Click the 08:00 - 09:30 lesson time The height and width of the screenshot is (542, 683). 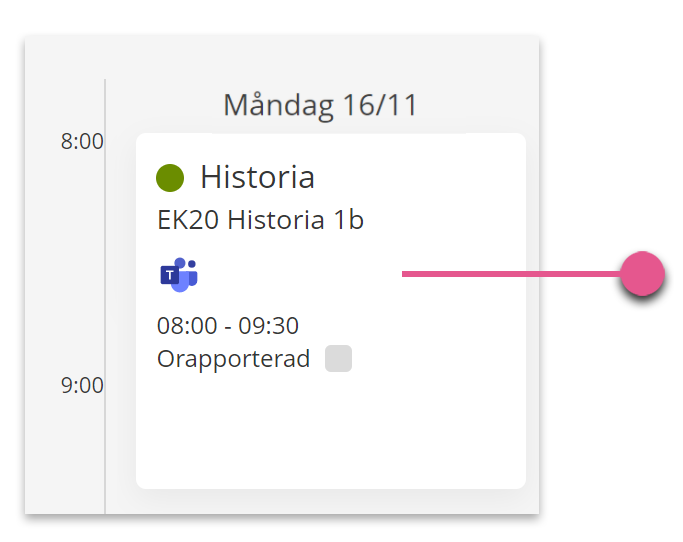click(x=228, y=325)
